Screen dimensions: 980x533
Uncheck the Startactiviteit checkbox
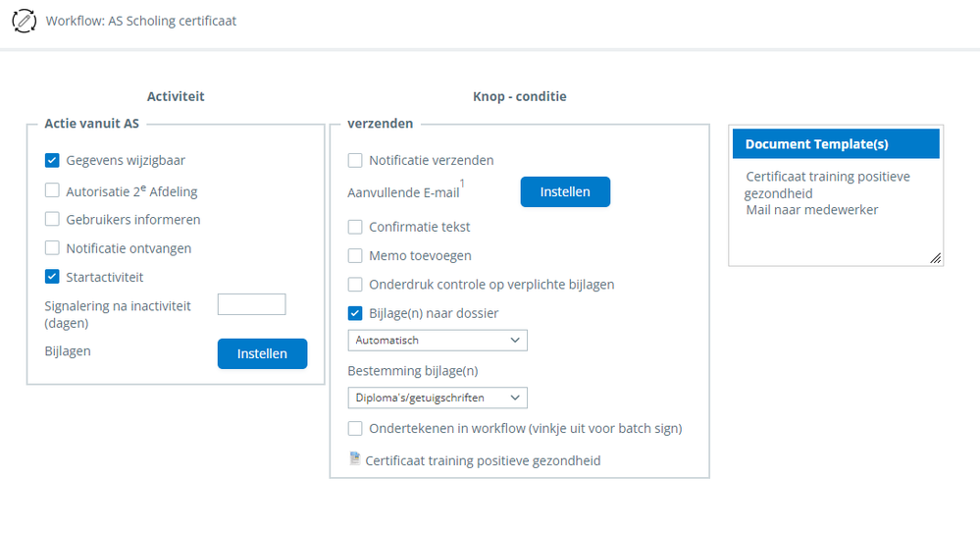[53, 277]
